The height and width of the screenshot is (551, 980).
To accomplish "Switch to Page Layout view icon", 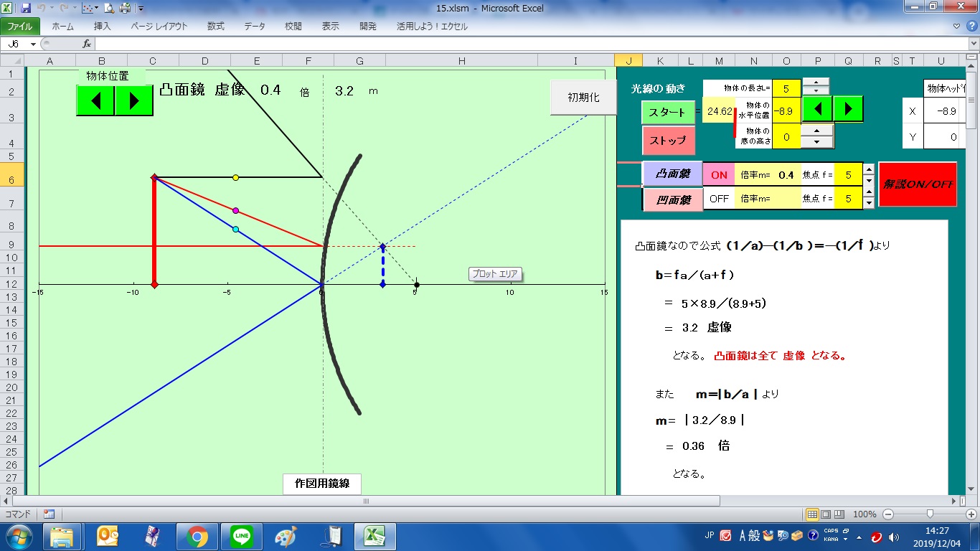I will (825, 514).
